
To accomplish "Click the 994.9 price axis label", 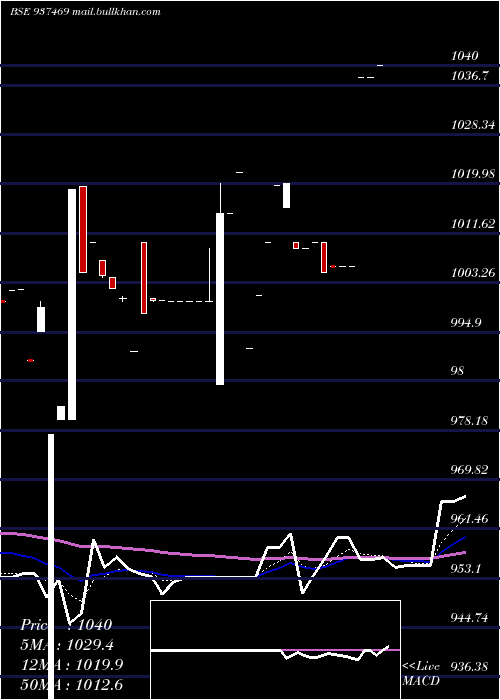I will tap(466, 322).
